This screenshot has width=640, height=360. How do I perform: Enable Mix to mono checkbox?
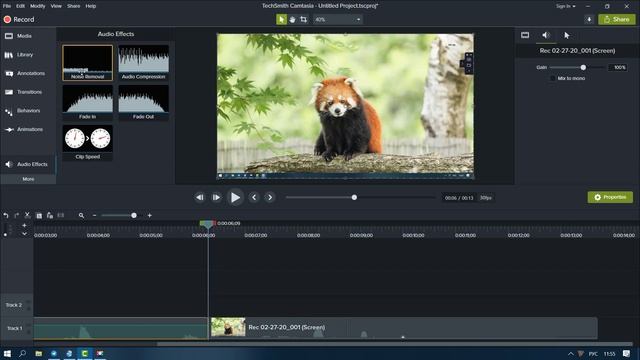pos(553,78)
